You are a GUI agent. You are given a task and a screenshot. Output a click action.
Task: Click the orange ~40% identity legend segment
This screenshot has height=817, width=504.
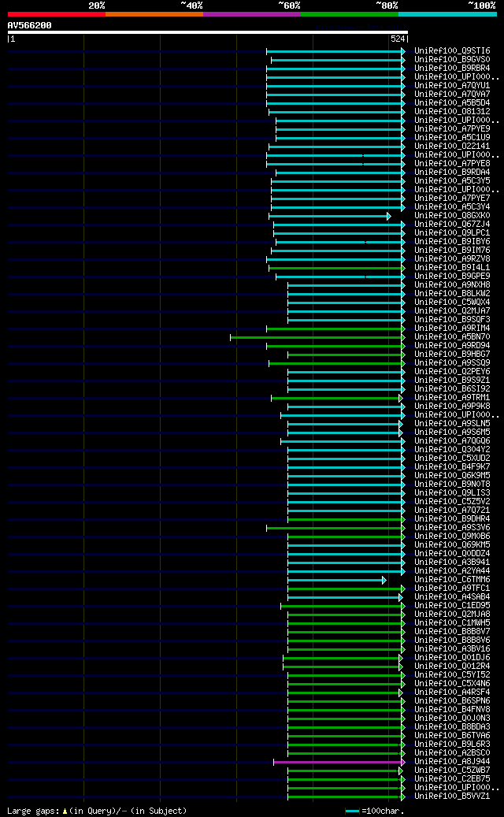[x=154, y=14]
